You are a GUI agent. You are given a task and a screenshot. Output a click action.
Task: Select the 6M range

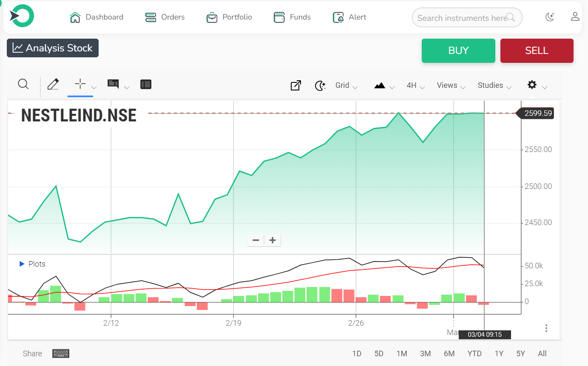(x=449, y=354)
